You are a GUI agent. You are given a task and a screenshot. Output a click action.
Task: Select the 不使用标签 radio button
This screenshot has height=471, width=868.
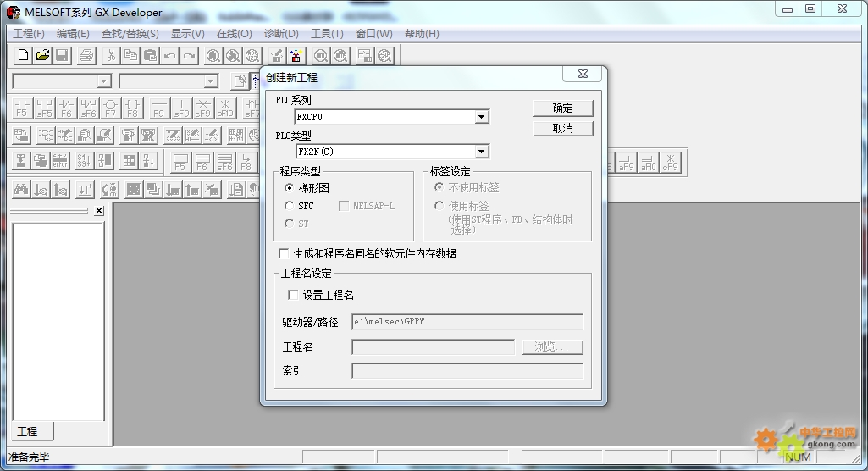(x=439, y=187)
